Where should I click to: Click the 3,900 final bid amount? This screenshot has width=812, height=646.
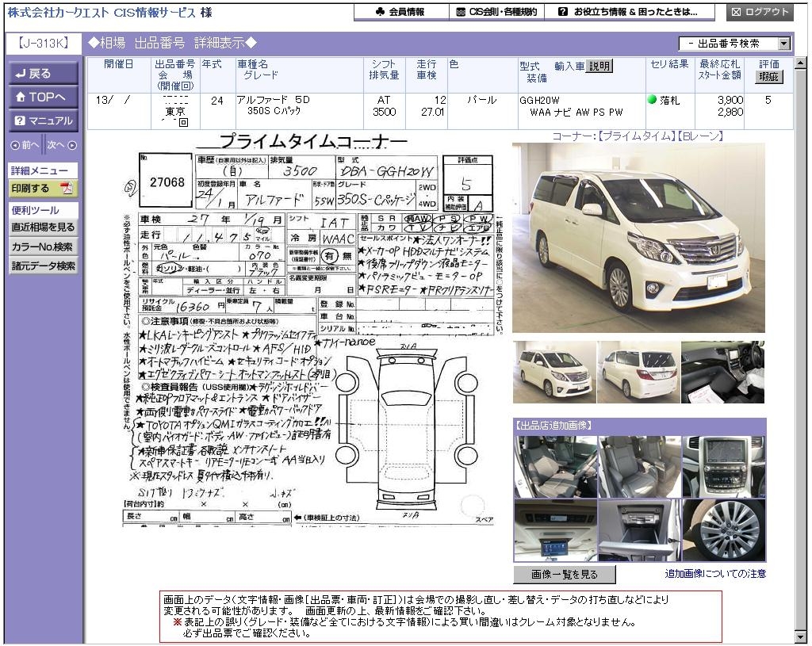point(730,99)
